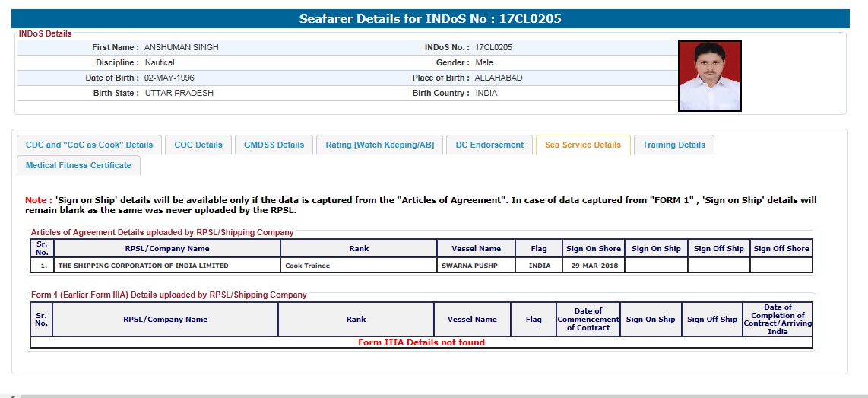Select the SWARNA PUSHP vessel name cell
The height and width of the screenshot is (398, 868).
click(470, 266)
